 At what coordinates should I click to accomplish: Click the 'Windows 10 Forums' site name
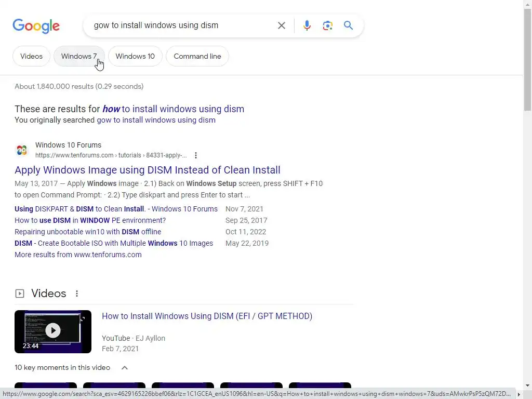(x=68, y=145)
